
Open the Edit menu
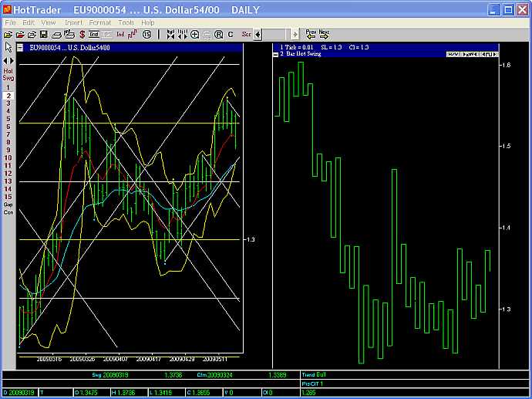[29, 22]
